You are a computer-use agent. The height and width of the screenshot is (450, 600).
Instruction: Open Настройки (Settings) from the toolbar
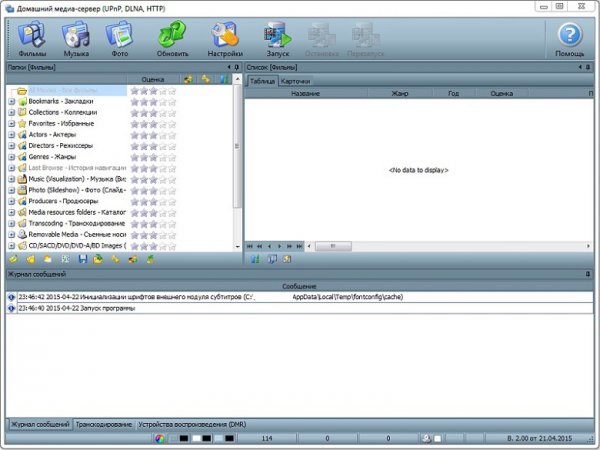(224, 40)
